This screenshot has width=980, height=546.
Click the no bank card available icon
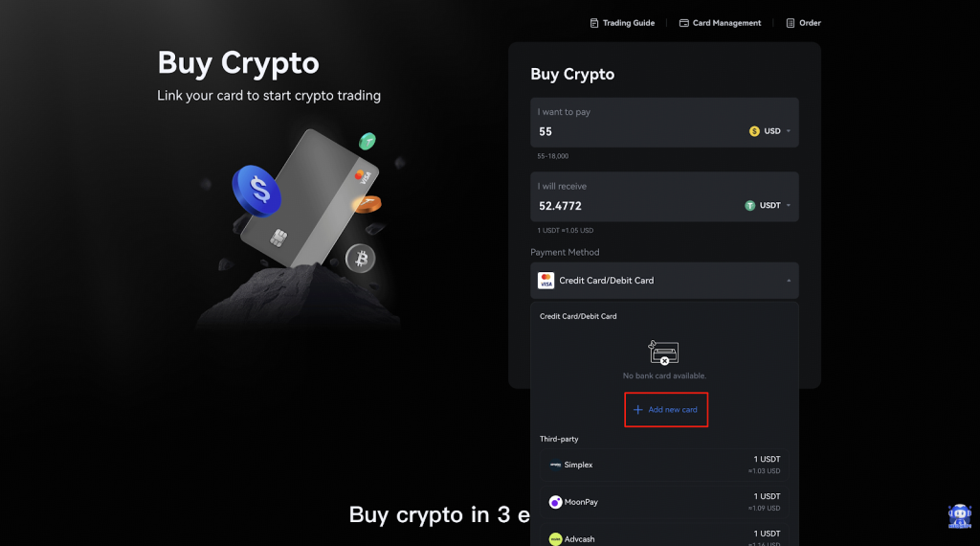(664, 353)
